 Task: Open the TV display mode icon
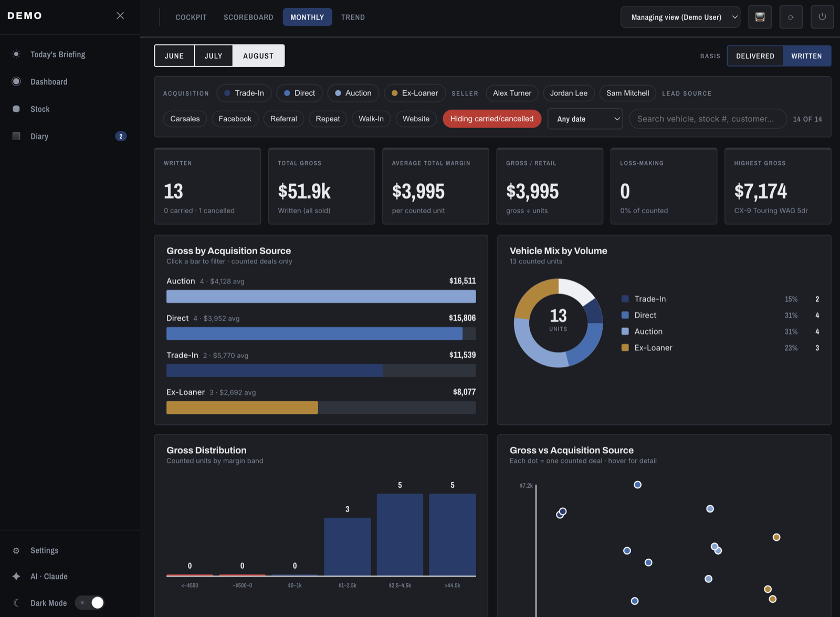(x=760, y=17)
